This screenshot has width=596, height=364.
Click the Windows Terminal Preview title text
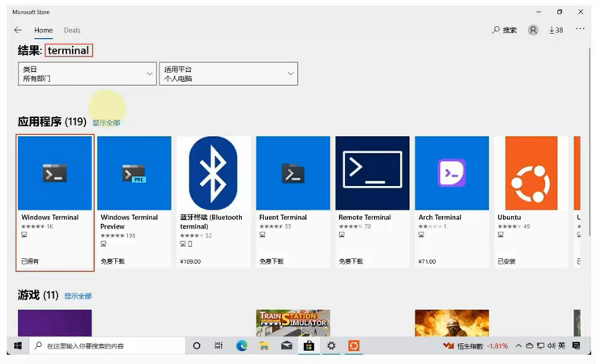pyautogui.click(x=130, y=222)
